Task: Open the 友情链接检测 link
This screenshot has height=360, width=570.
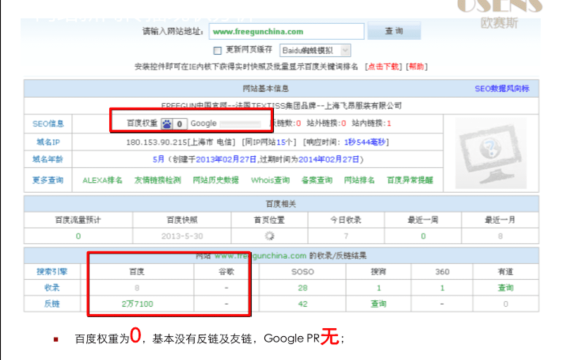Action: pos(157,180)
